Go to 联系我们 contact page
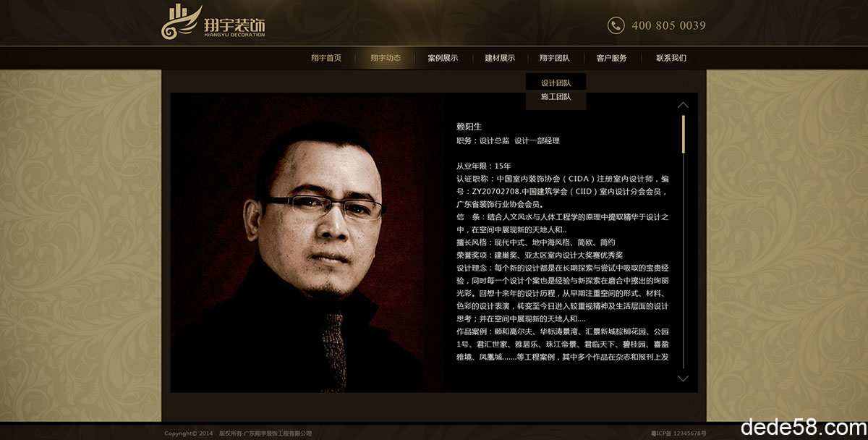The width and height of the screenshot is (868, 440). (671, 58)
